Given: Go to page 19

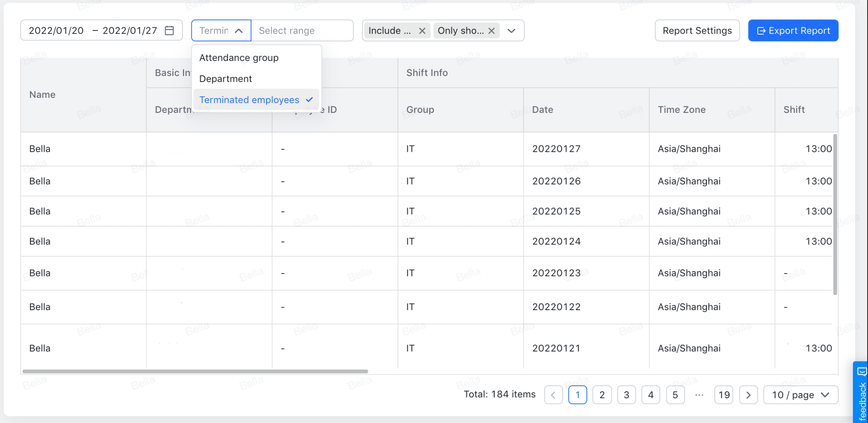Looking at the screenshot, I should (723, 395).
